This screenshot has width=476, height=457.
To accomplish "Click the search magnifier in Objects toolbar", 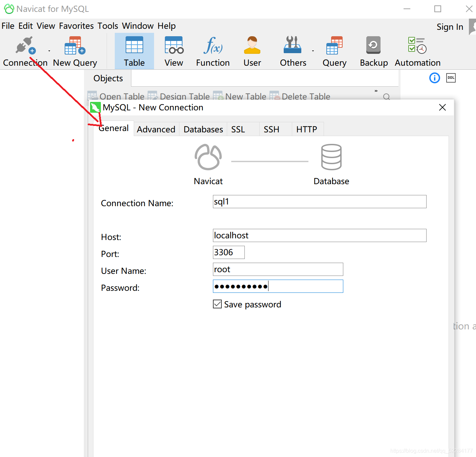I will 387,97.
